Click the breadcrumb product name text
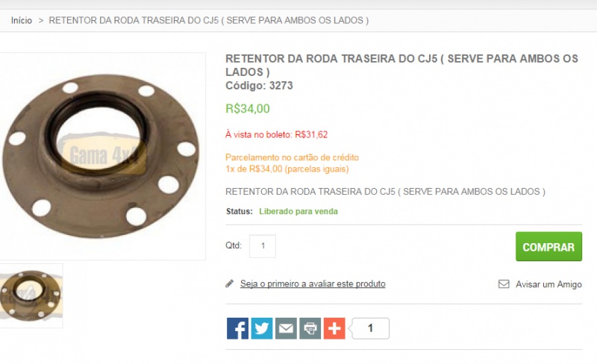 pyautogui.click(x=209, y=21)
